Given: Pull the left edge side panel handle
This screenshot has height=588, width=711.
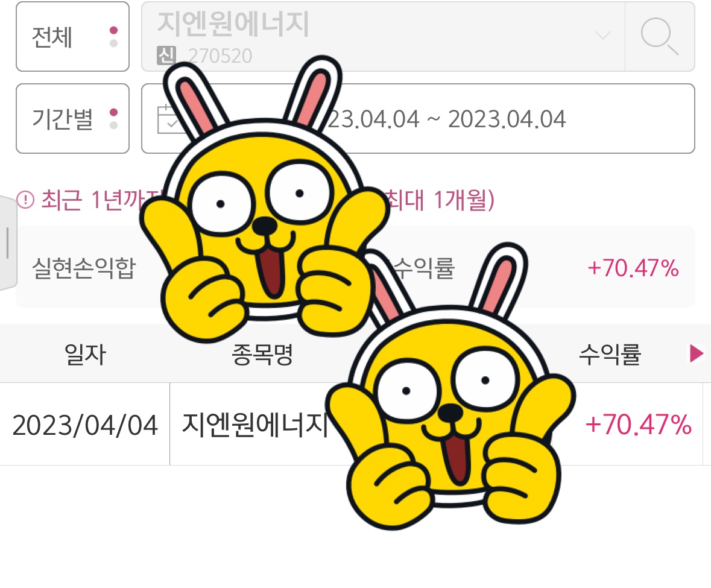Looking at the screenshot, I should point(8,243).
